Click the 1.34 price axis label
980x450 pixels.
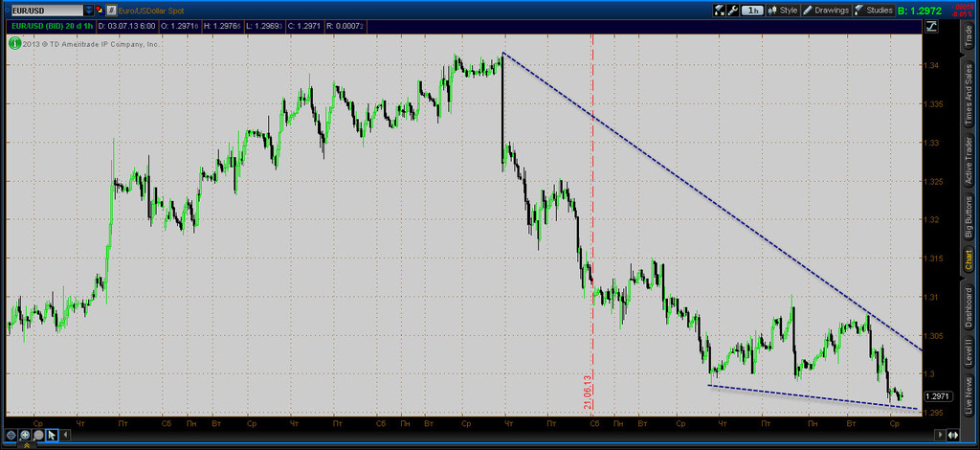point(932,65)
